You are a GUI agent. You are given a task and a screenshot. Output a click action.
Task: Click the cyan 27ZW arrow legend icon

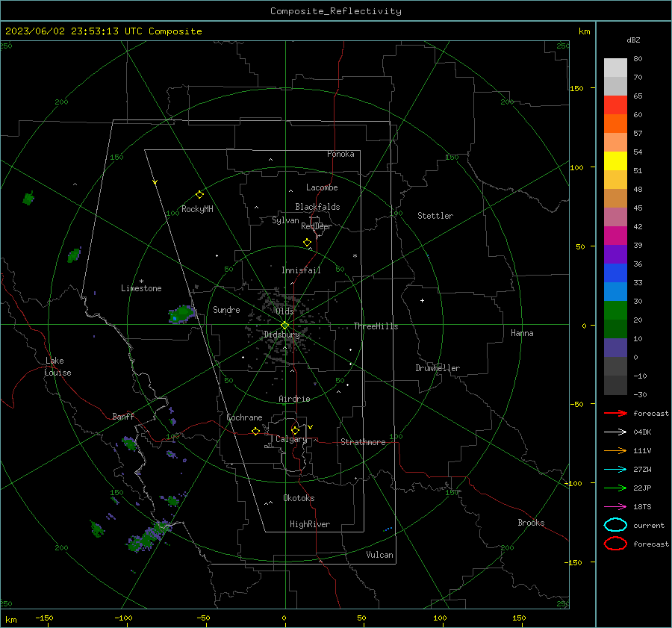(615, 470)
